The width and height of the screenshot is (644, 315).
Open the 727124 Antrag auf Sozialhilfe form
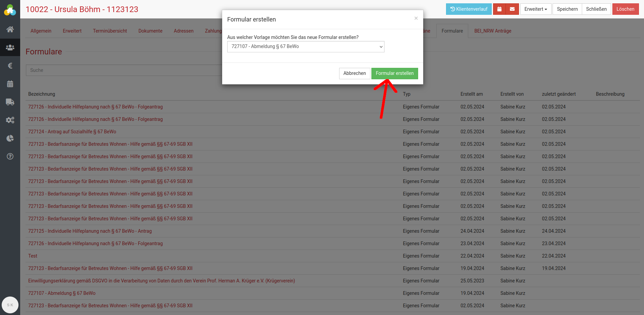(72, 132)
